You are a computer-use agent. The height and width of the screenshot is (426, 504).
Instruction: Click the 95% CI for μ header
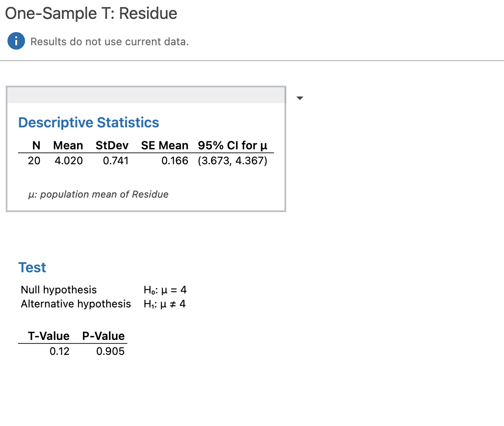pos(233,145)
